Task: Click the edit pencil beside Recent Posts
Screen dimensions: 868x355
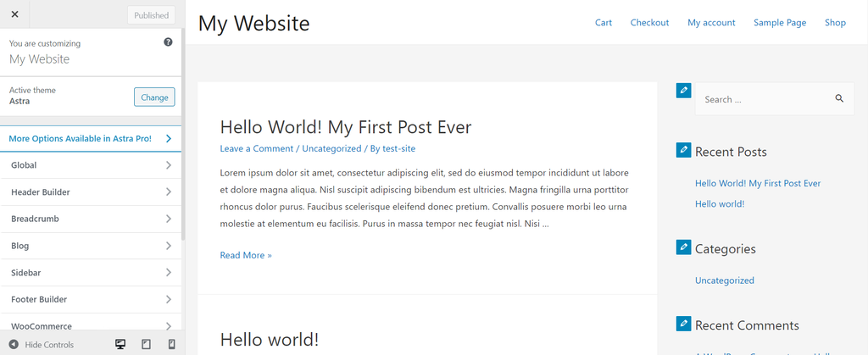Action: [683, 150]
